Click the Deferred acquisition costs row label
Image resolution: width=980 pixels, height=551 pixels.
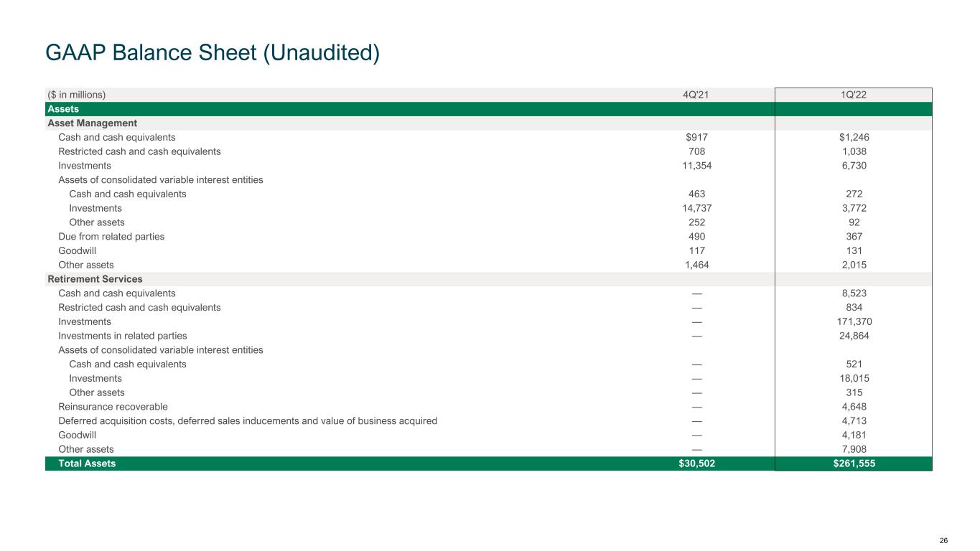pyautogui.click(x=248, y=421)
